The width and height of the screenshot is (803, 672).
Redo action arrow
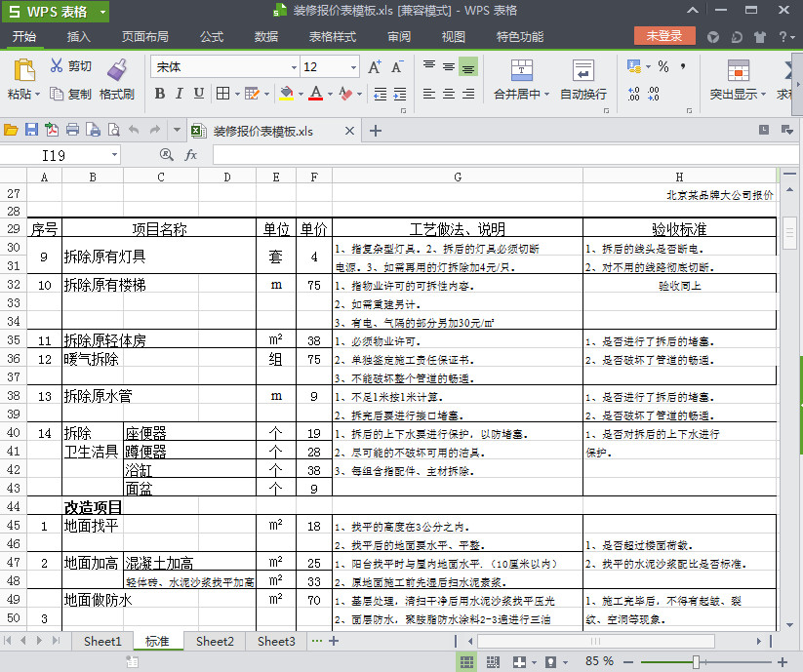155,130
